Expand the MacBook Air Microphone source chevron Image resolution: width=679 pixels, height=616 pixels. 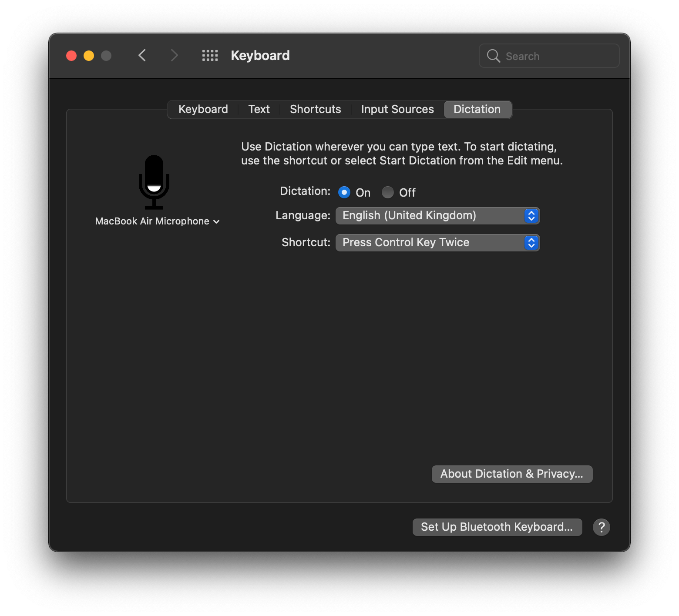217,221
